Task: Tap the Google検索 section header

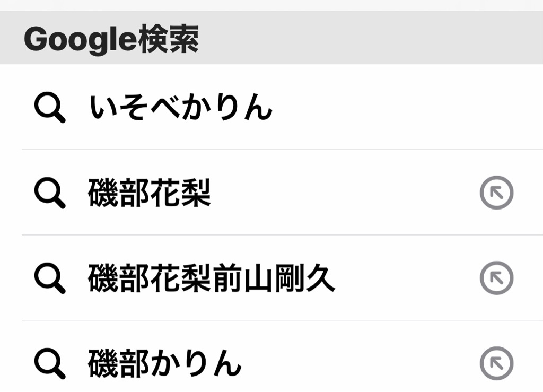Action: click(271, 38)
